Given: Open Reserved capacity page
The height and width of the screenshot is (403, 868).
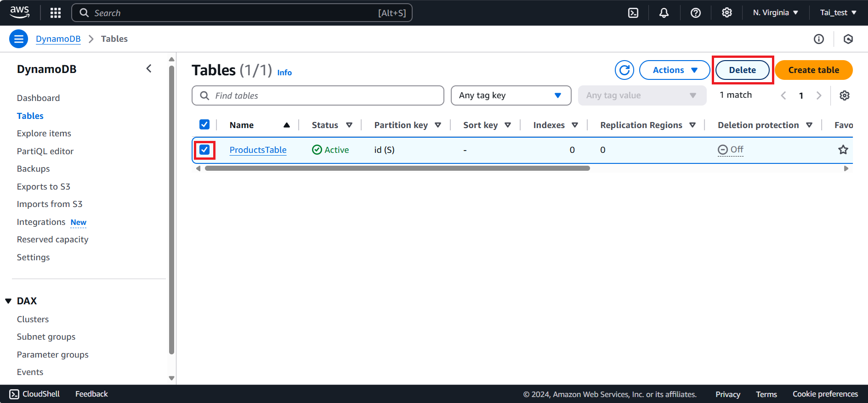Looking at the screenshot, I should coord(52,240).
